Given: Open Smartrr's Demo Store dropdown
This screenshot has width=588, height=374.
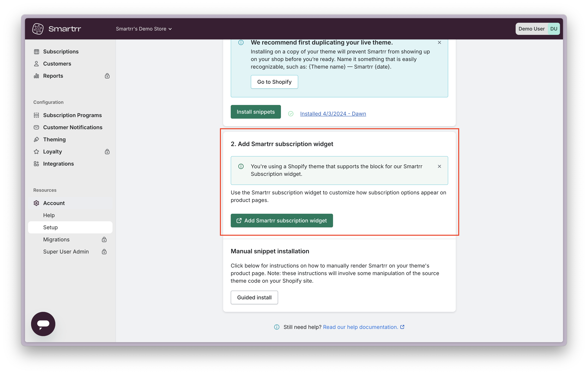Looking at the screenshot, I should 144,29.
